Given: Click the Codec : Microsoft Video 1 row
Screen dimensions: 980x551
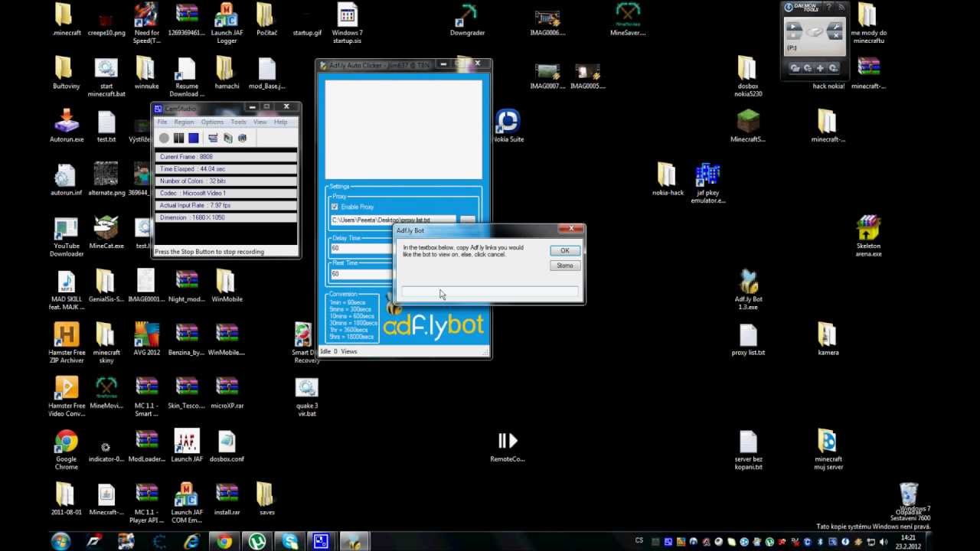Looking at the screenshot, I should pos(226,194).
